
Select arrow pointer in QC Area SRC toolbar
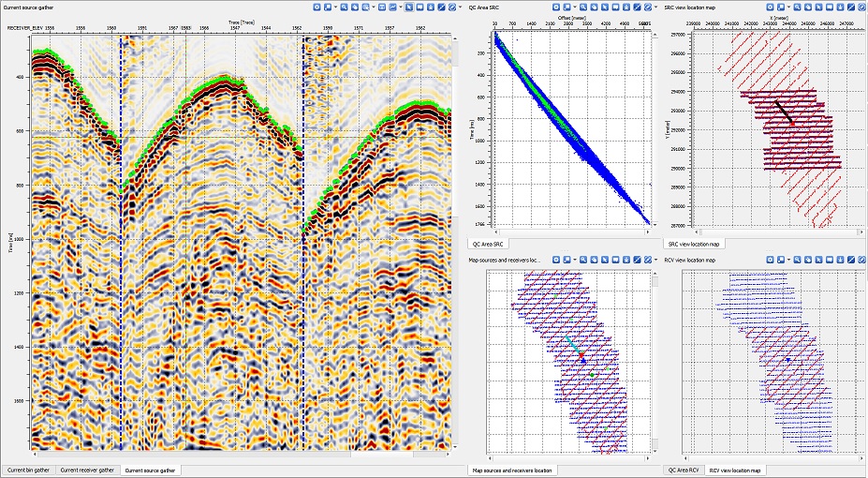point(605,7)
